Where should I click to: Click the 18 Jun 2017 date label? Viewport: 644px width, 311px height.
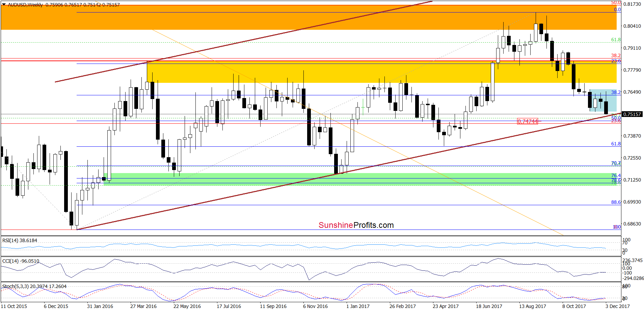pyautogui.click(x=489, y=306)
